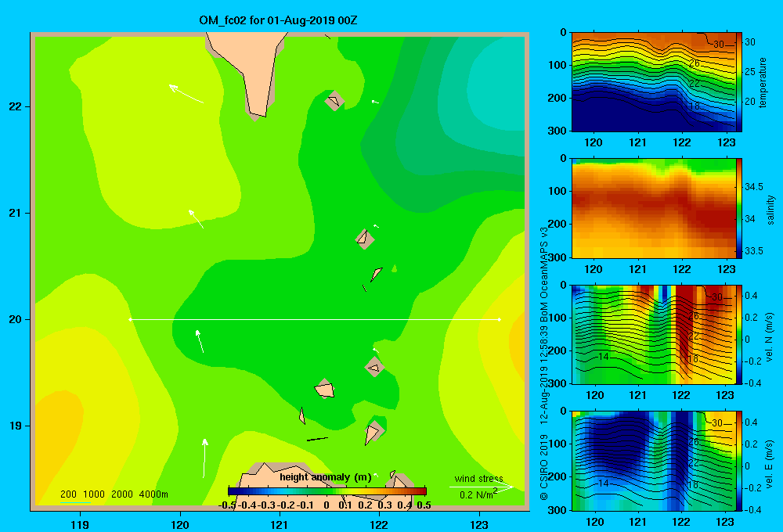783x532 pixels.
Task: Click the "vel. N (m/s)" axis label
Action: (x=769, y=337)
